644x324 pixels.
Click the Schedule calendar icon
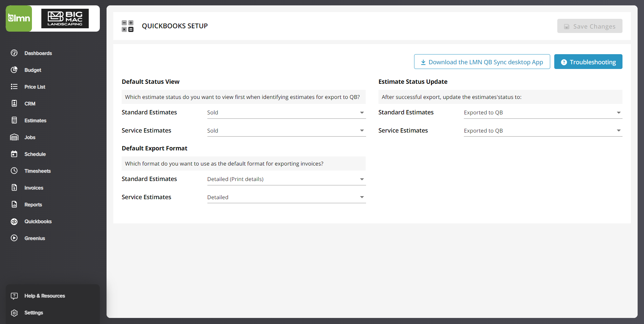click(14, 154)
